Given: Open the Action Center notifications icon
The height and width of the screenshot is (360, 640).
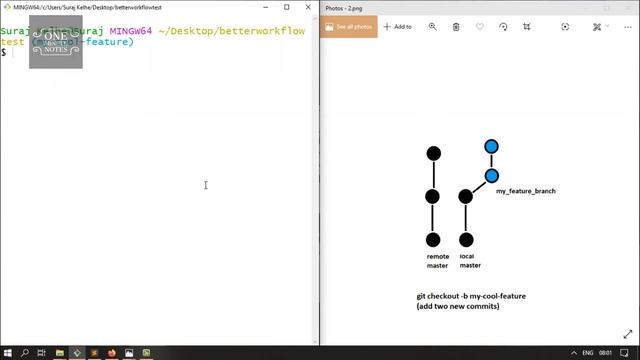Looking at the screenshot, I should point(624,353).
